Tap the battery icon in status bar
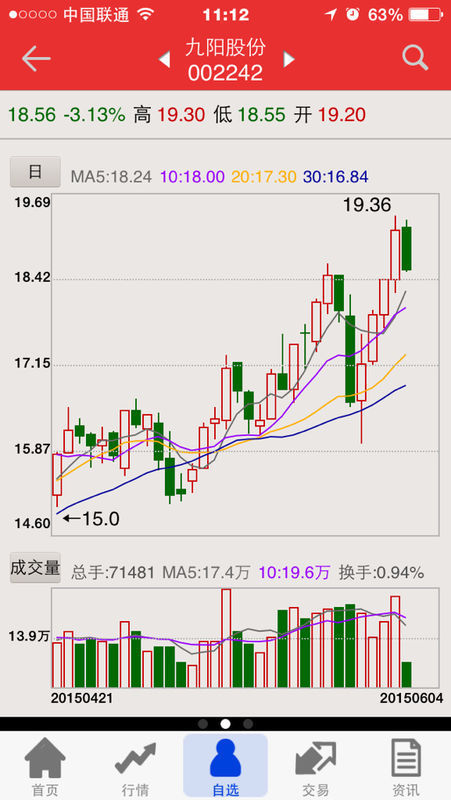Viewport: 451px width, 800px height. point(425,15)
